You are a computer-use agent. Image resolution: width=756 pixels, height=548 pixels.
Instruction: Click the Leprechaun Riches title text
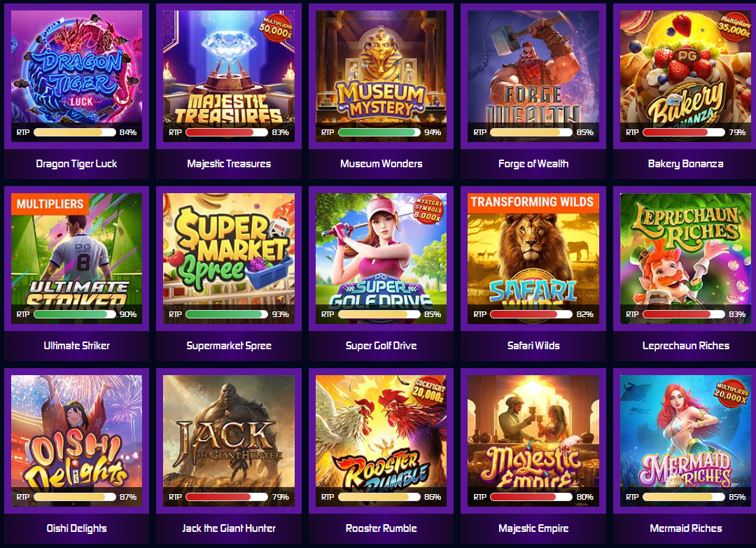point(685,346)
